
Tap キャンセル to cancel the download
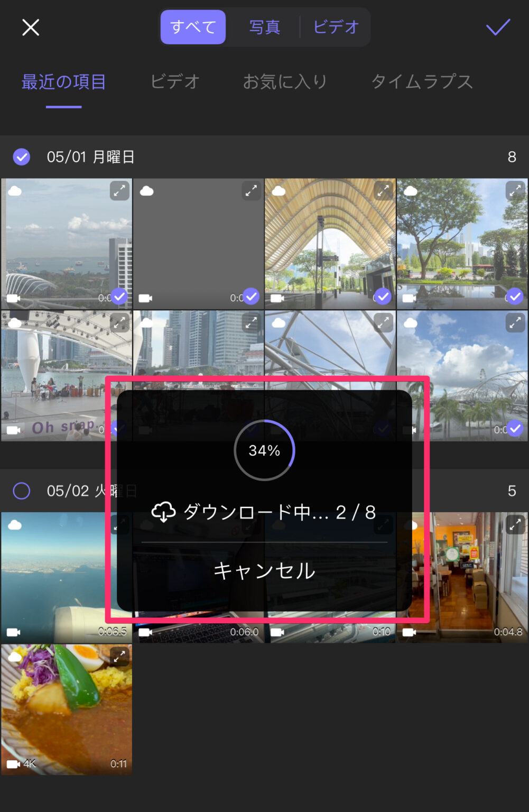click(x=263, y=570)
